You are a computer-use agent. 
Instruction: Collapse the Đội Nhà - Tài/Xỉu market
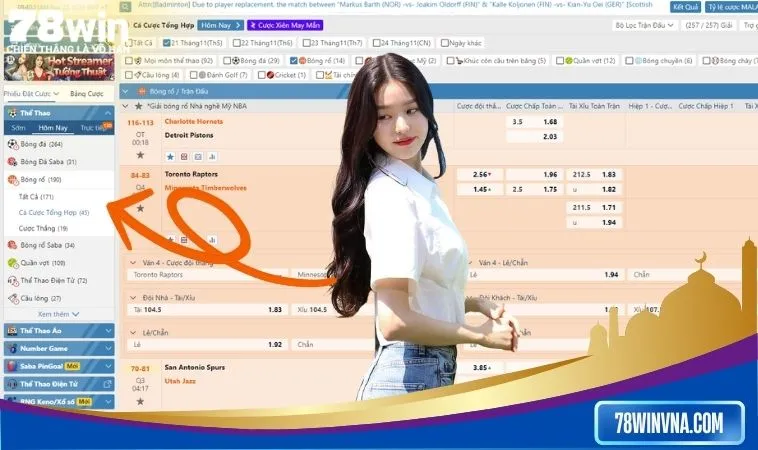[133, 298]
